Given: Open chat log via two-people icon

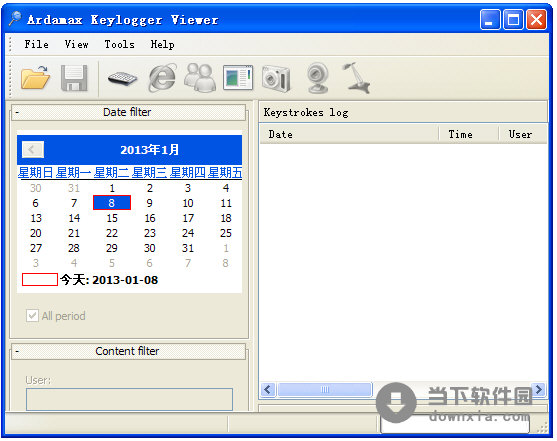Looking at the screenshot, I should point(200,78).
